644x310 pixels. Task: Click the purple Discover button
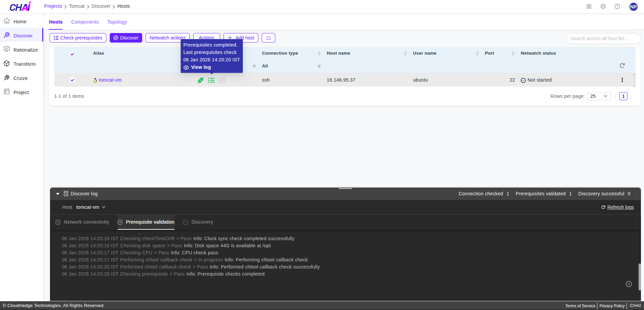tap(126, 38)
